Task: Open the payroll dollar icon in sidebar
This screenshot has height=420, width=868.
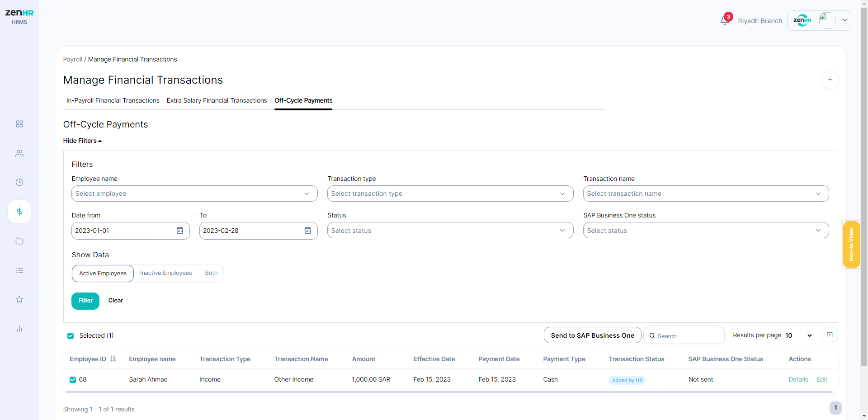Action: [x=19, y=212]
